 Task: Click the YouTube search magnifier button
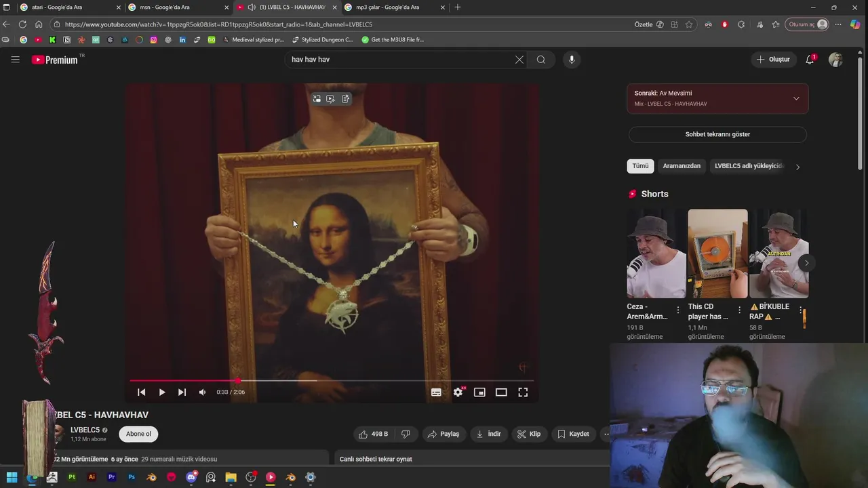541,60
